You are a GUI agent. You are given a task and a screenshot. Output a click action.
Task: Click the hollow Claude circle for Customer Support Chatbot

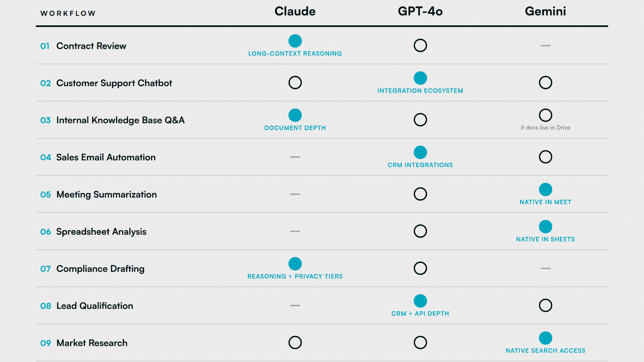click(x=295, y=83)
